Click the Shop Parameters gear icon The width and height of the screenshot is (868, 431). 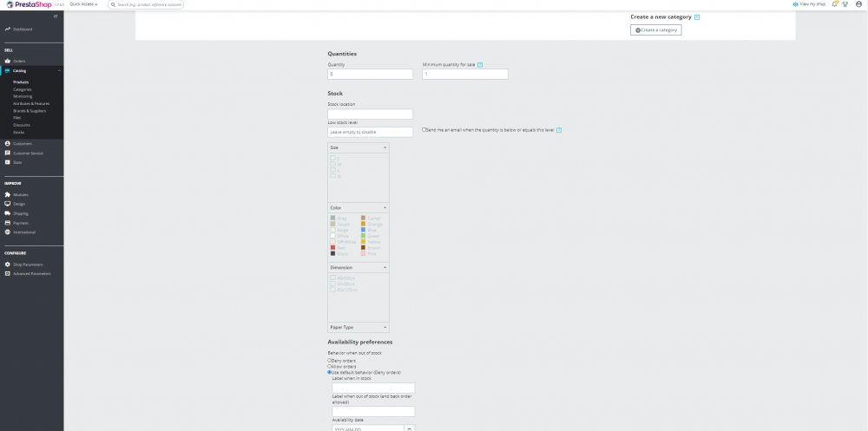tap(8, 264)
